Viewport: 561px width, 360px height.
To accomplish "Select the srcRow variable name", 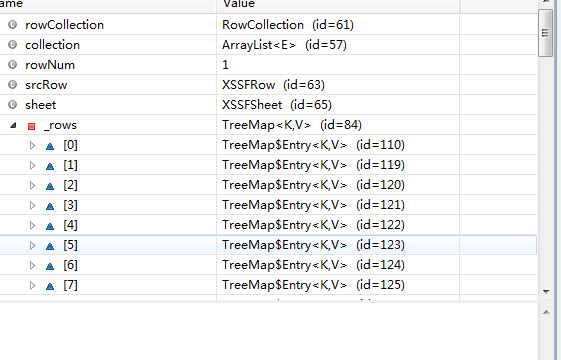I will click(x=46, y=85).
